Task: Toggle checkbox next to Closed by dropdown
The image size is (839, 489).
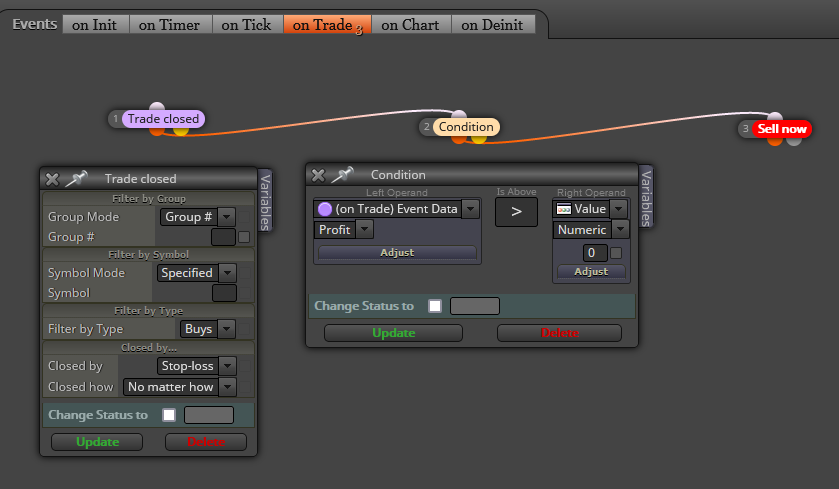Action: (x=245, y=366)
